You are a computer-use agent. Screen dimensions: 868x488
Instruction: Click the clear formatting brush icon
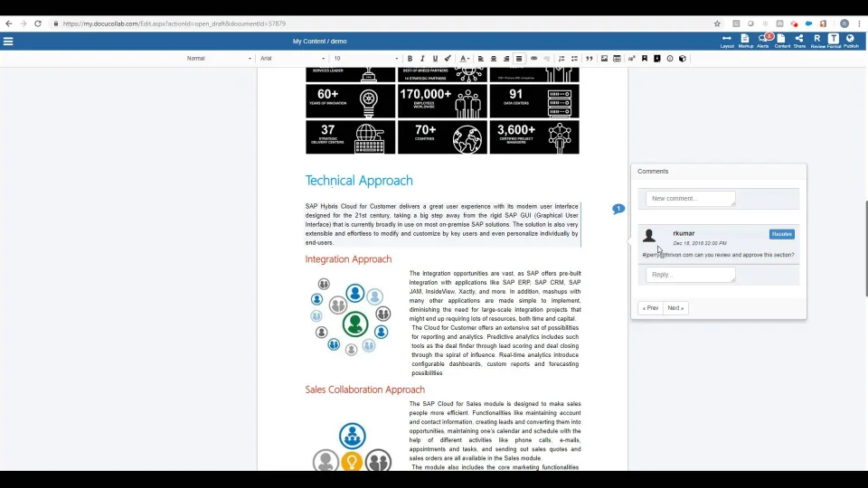pos(448,59)
